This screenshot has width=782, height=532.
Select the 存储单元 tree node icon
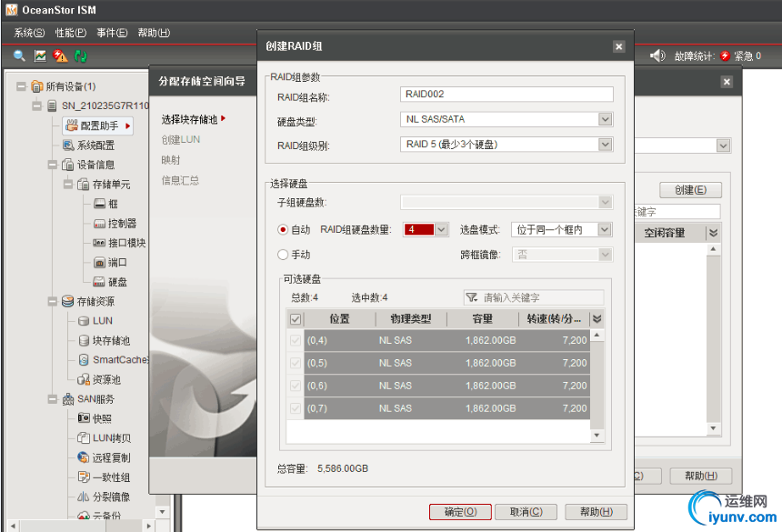coord(84,185)
